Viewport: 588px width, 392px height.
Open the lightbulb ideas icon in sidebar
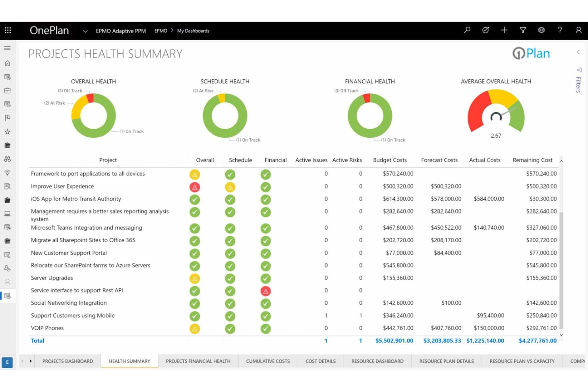point(7,172)
